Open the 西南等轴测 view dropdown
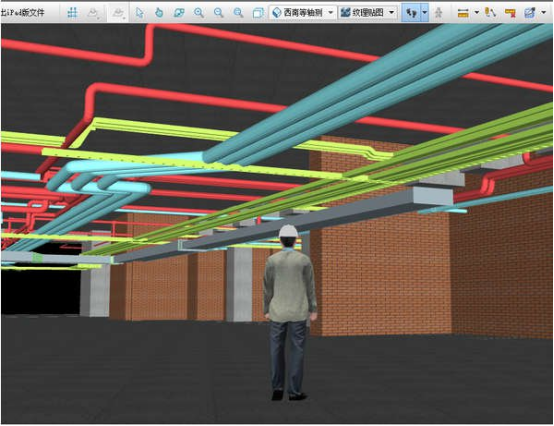Screen dimensions: 554x426 pyautogui.click(x=303, y=13)
